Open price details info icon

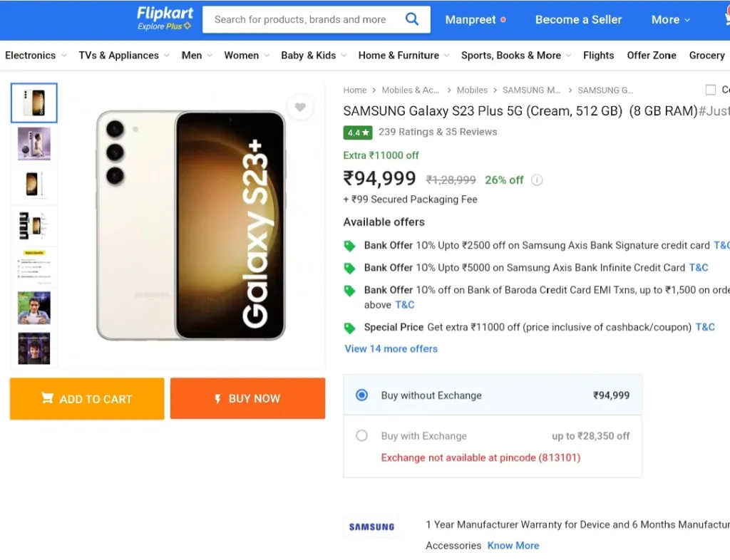pos(537,180)
